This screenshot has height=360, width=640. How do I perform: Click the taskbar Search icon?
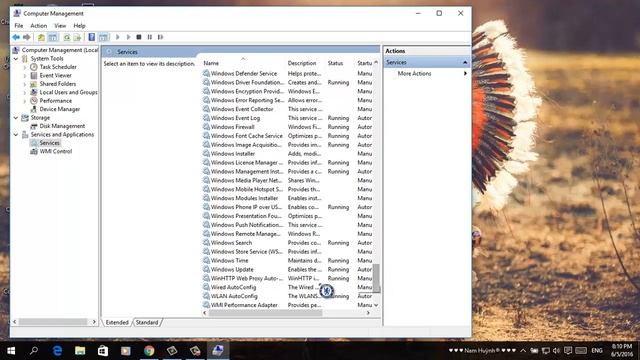coord(34,351)
